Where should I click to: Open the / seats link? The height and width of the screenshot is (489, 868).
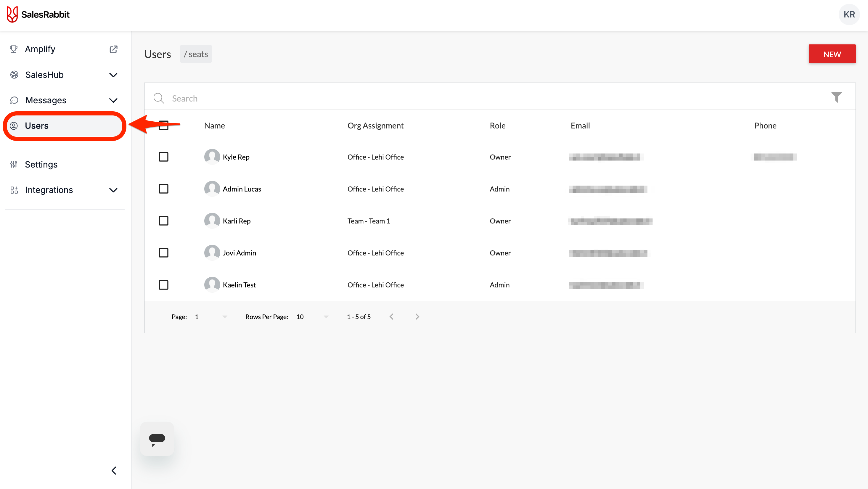click(196, 54)
